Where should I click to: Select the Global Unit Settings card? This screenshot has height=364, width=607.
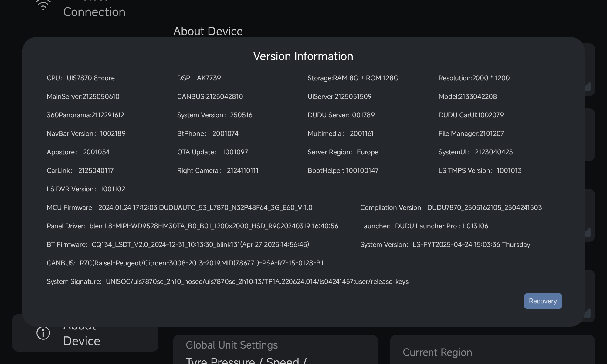click(275, 349)
